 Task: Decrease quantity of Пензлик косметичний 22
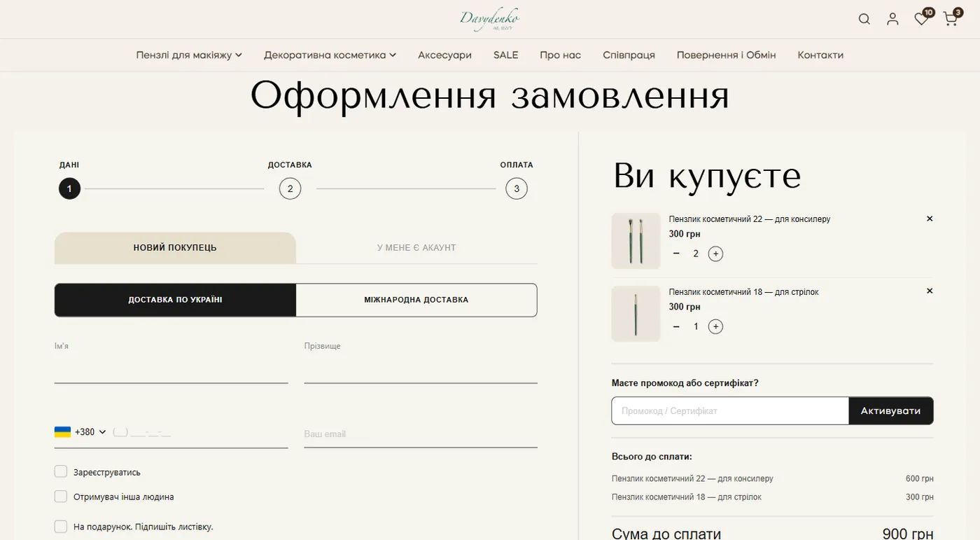coord(676,254)
